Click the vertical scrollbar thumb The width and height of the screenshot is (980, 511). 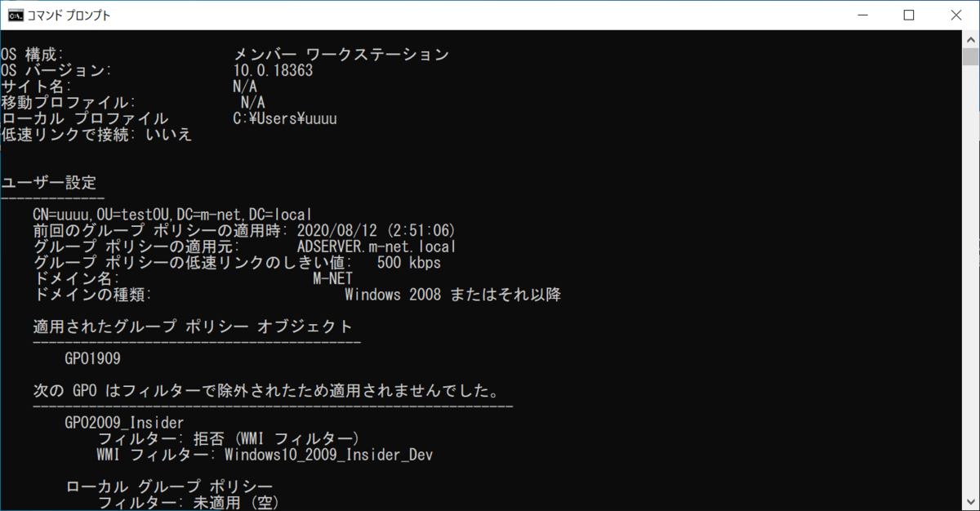(x=972, y=57)
